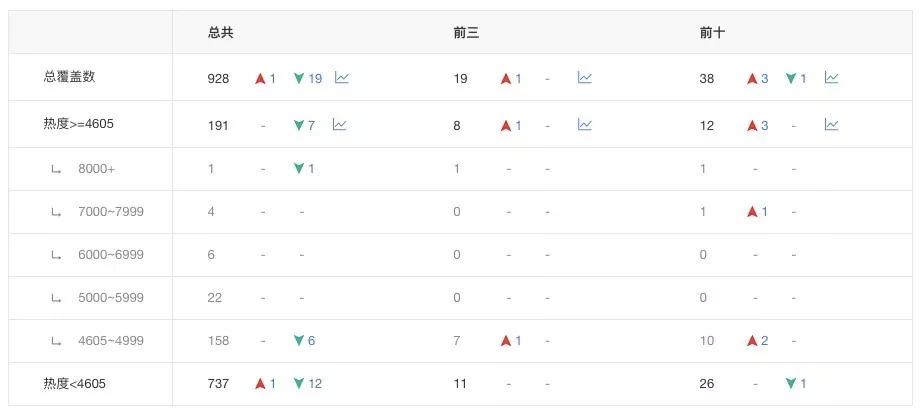The image size is (922, 413).
Task: Select the 5000~5999 sub-row
Action: coord(110,298)
